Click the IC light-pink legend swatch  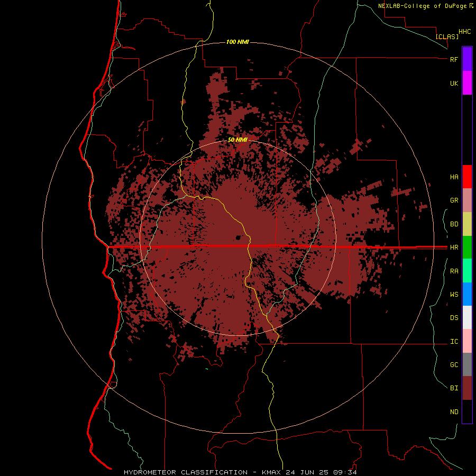point(467,341)
